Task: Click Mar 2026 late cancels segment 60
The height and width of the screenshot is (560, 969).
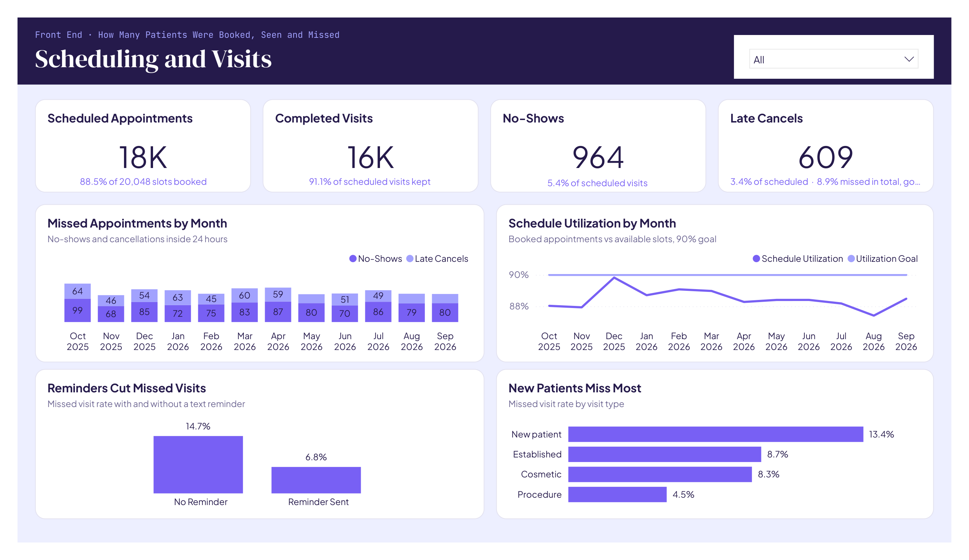Action: [244, 295]
